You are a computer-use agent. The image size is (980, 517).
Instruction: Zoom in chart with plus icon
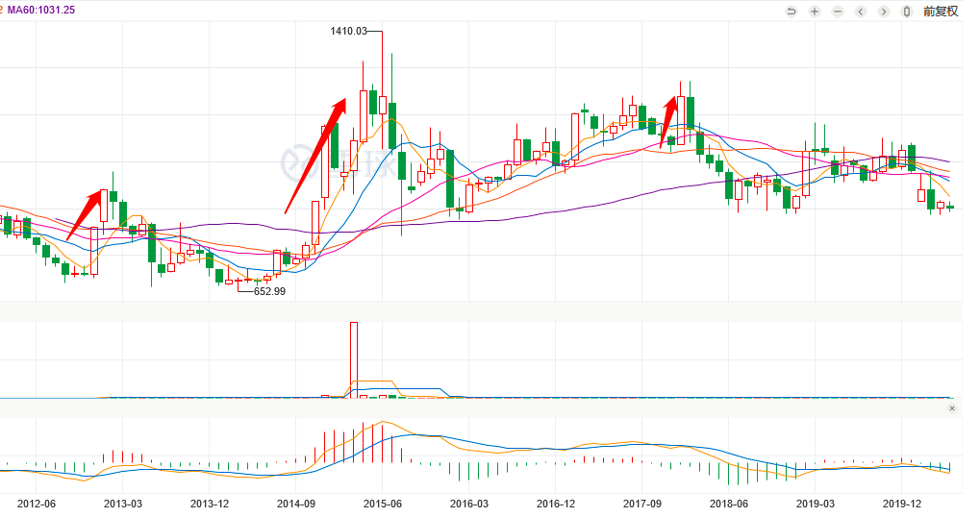[x=815, y=12]
